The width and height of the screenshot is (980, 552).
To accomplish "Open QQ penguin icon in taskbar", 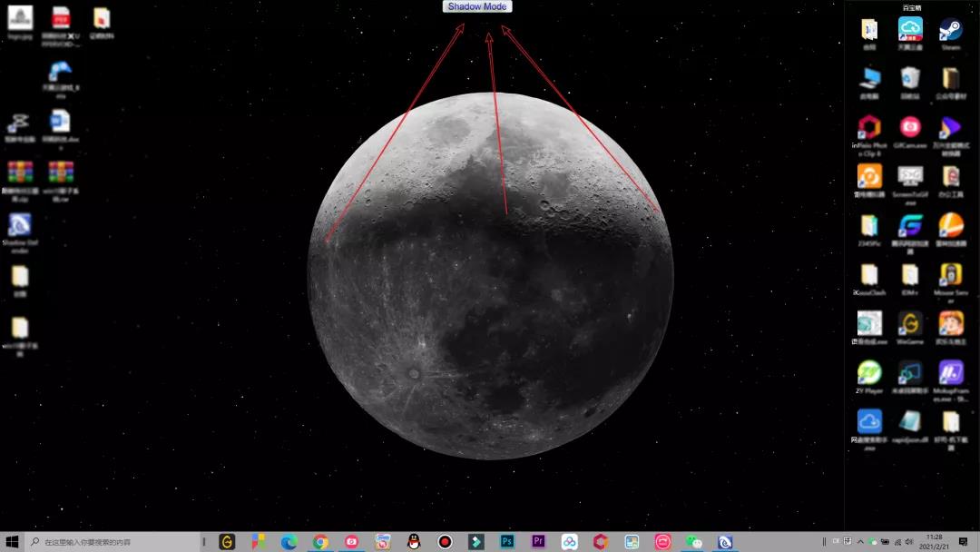I will tap(414, 541).
